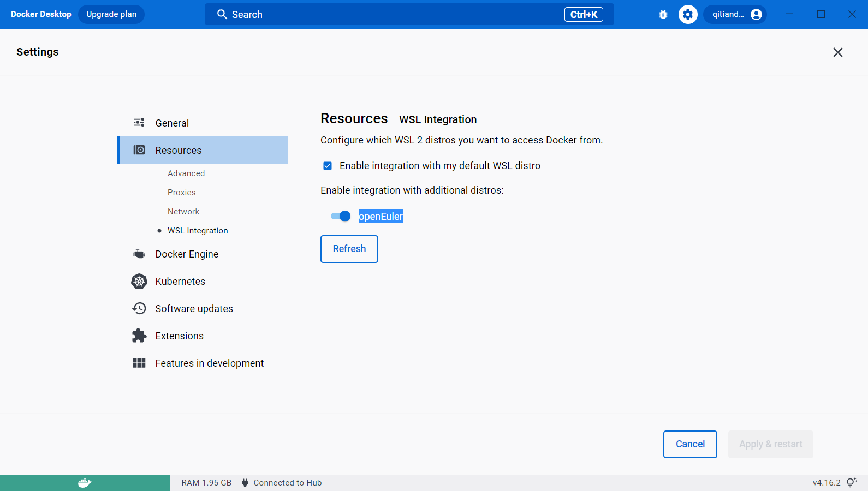Click the settings gear icon in header
Image resolution: width=868 pixels, height=491 pixels.
(688, 15)
